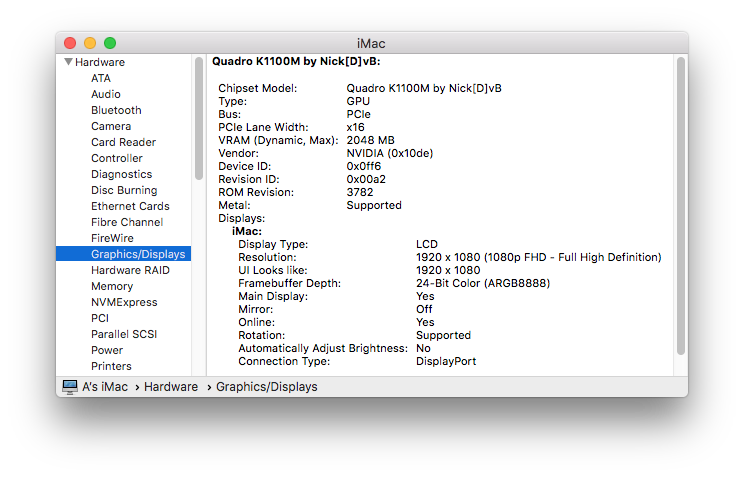Click the 24-Bit Color framebuffer value
744x477 pixels.
[x=483, y=283]
